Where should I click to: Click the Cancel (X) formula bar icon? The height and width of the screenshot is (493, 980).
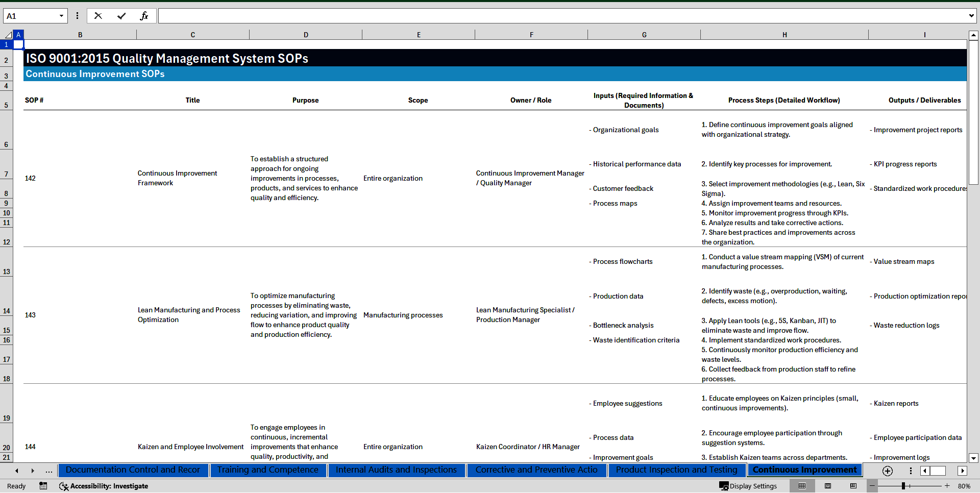tap(98, 16)
